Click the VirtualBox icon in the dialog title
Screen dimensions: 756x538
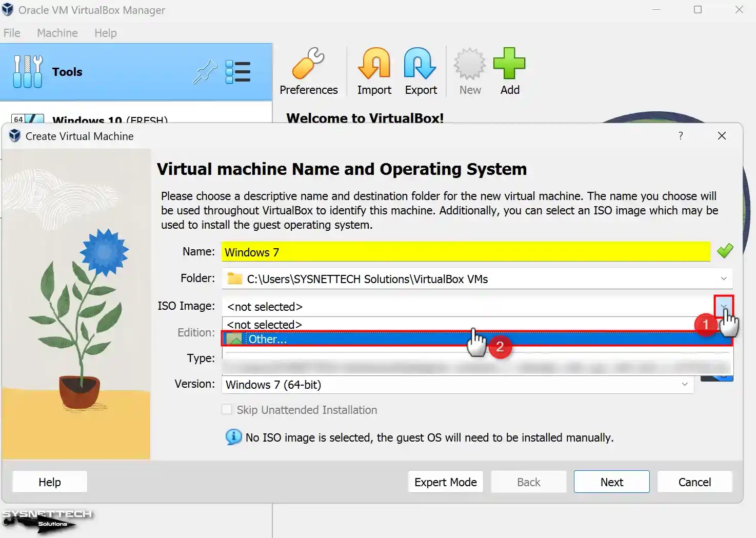coord(15,136)
